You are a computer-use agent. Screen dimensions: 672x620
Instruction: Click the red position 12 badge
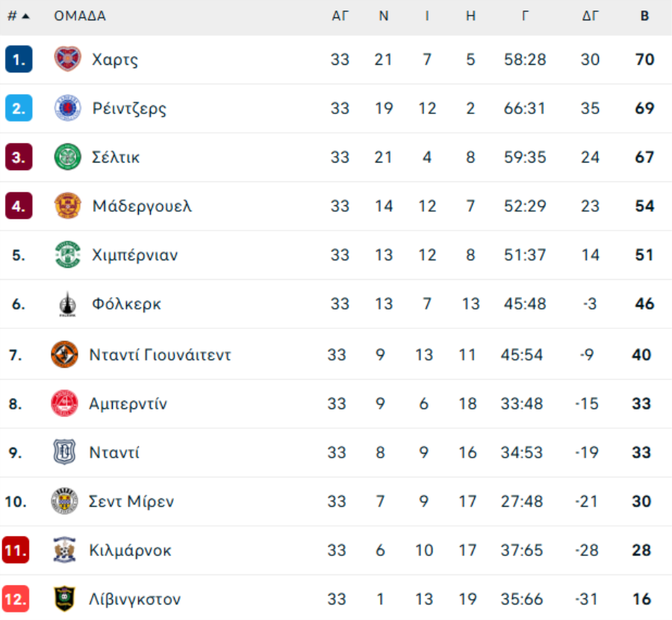click(x=16, y=599)
